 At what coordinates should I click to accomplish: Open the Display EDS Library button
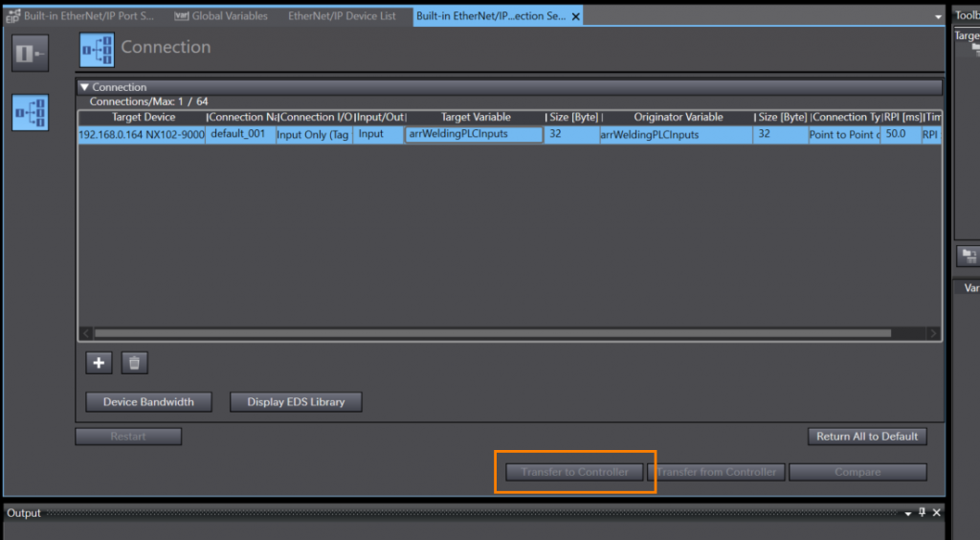(x=296, y=402)
